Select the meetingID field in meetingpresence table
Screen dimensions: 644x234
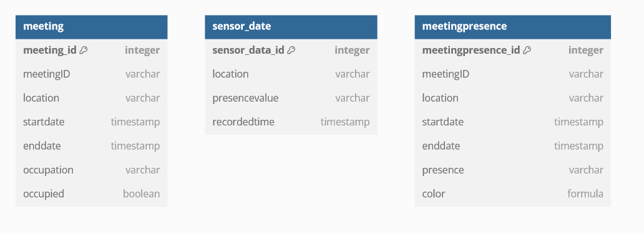(x=512, y=74)
